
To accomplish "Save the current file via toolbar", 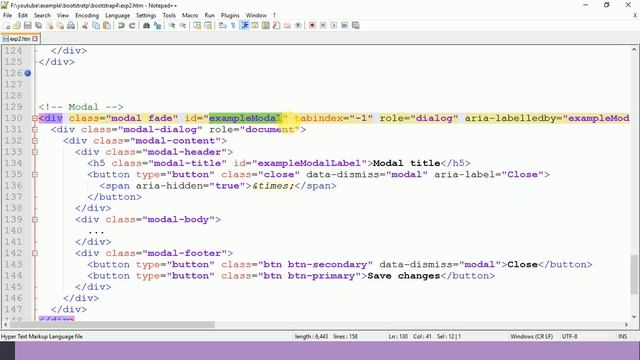I will pos(27,25).
